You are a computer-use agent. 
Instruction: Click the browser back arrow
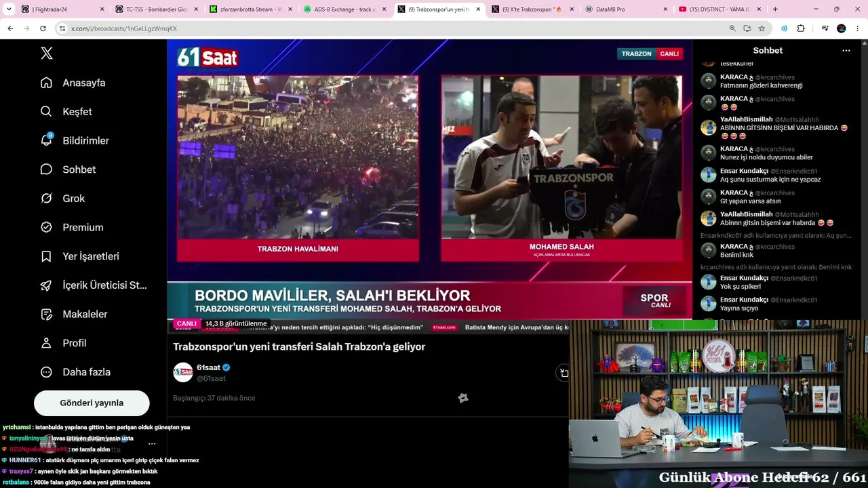pos(10,28)
